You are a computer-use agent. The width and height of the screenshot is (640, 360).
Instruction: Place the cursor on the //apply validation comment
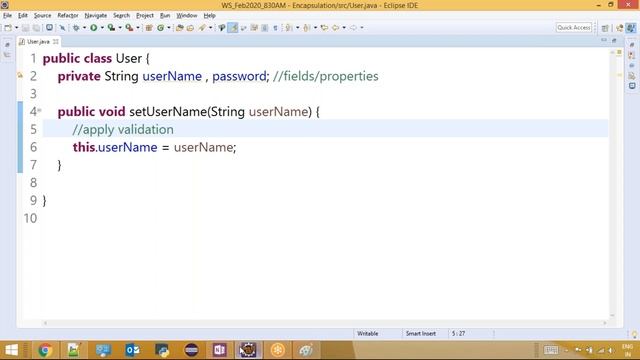coord(123,129)
